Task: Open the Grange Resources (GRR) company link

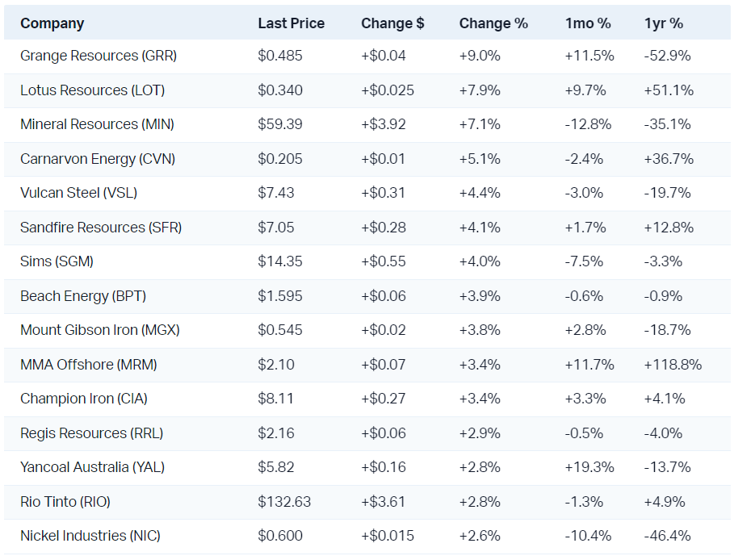Action: [99, 56]
